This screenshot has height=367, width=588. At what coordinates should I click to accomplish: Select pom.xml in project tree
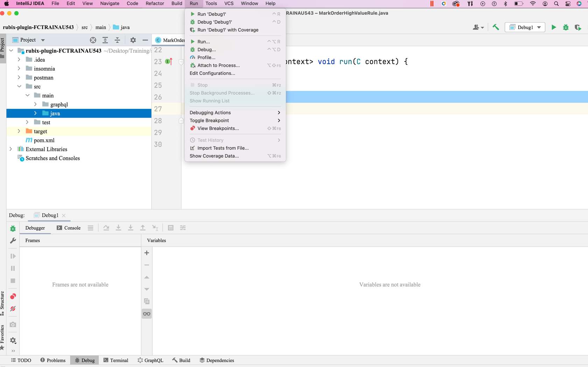[x=44, y=140]
